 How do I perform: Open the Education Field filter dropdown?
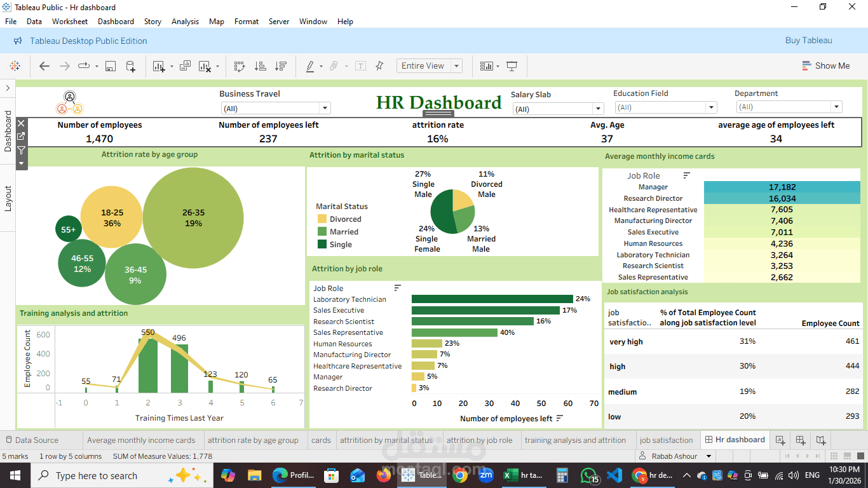pyautogui.click(x=711, y=108)
